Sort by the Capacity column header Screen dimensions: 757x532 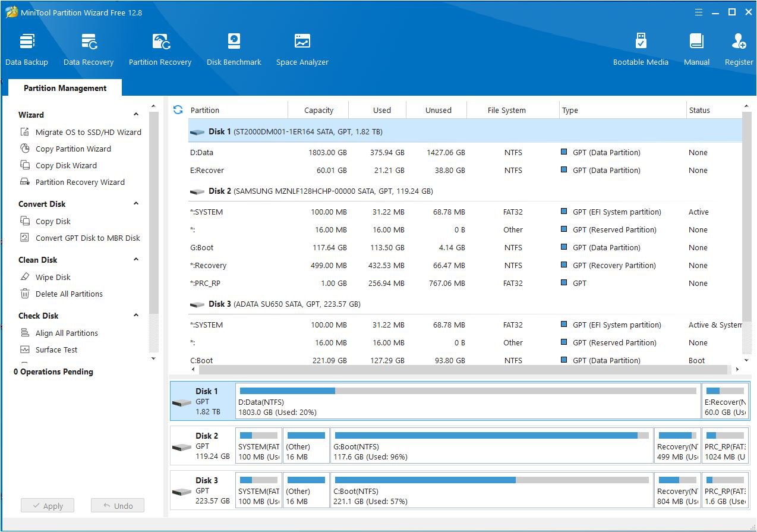[x=318, y=110]
